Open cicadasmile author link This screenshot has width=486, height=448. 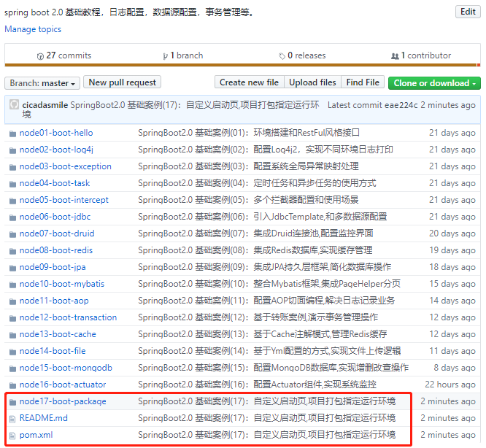click(45, 105)
